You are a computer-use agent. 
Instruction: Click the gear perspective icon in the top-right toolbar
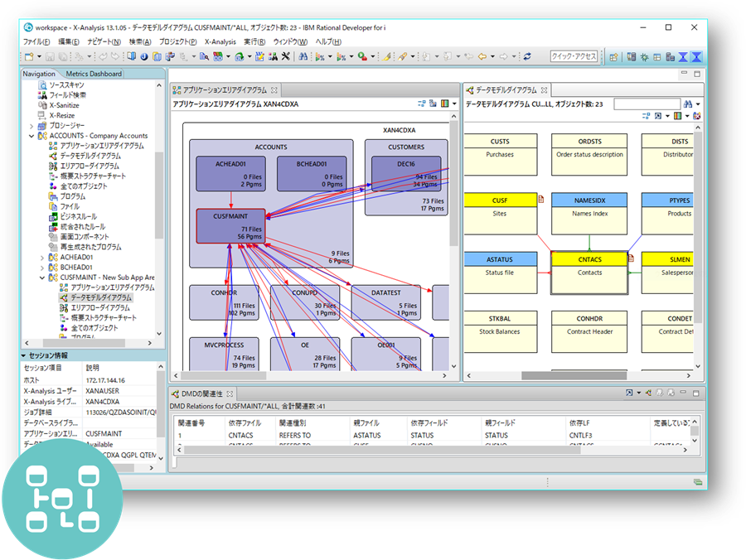coord(644,57)
